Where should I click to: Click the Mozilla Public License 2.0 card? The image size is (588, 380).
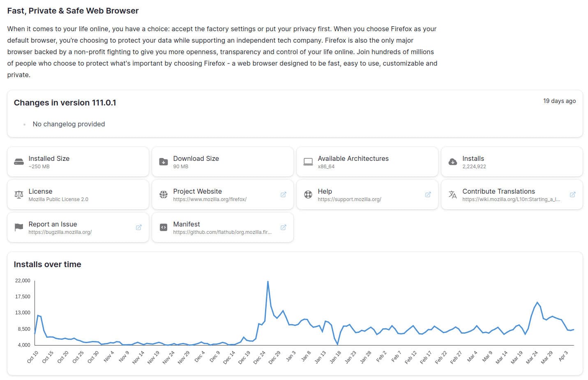pyautogui.click(x=78, y=195)
